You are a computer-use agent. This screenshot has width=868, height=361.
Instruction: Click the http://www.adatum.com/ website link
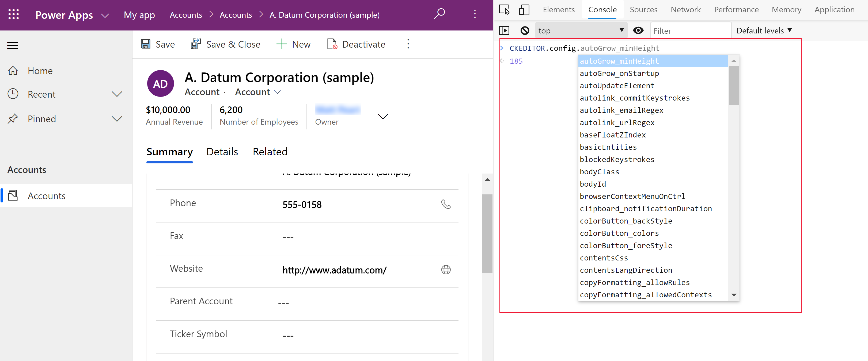point(334,270)
